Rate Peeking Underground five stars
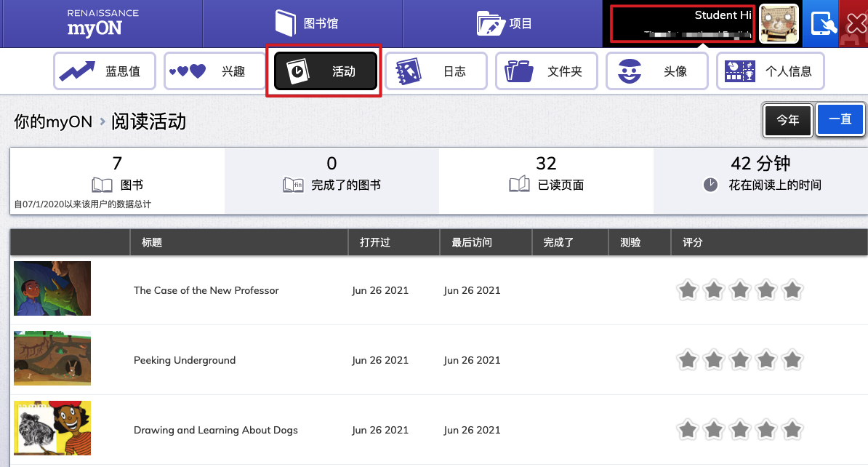The width and height of the screenshot is (868, 467). [x=792, y=359]
